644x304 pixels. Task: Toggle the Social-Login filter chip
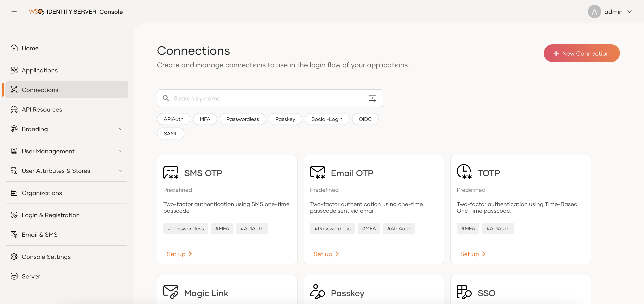tap(327, 119)
